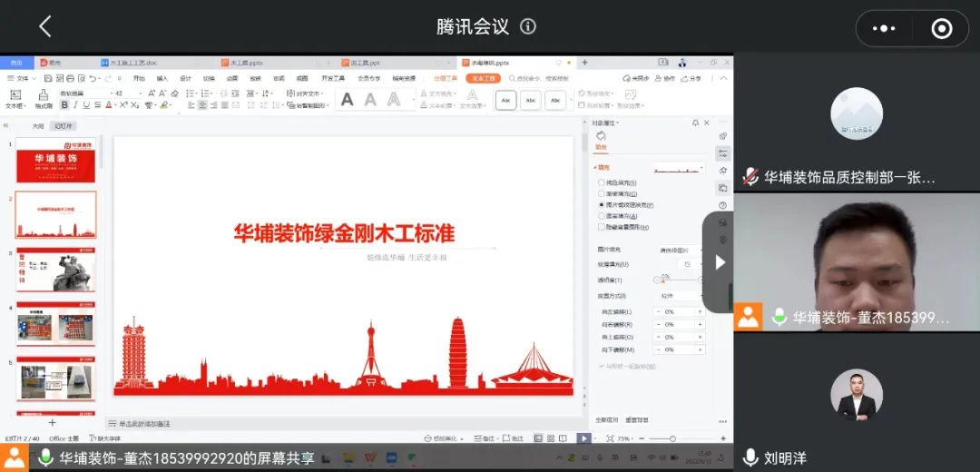
Task: Expand the side video panel arrow
Action: (720, 262)
